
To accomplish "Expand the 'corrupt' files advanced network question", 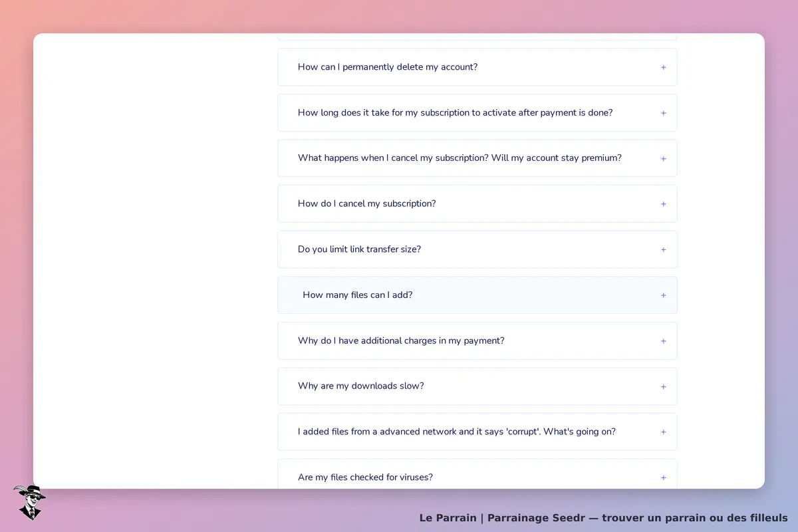I will point(477,432).
